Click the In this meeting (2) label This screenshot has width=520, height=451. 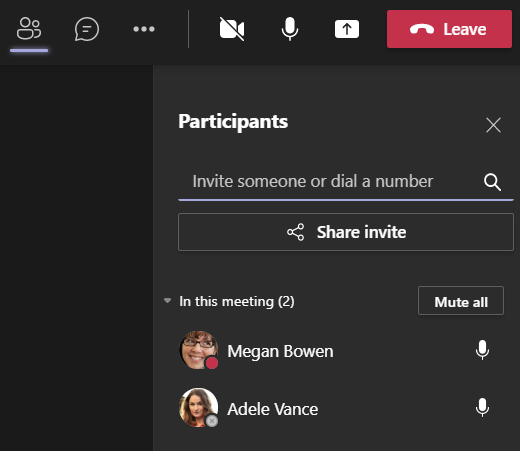point(237,302)
